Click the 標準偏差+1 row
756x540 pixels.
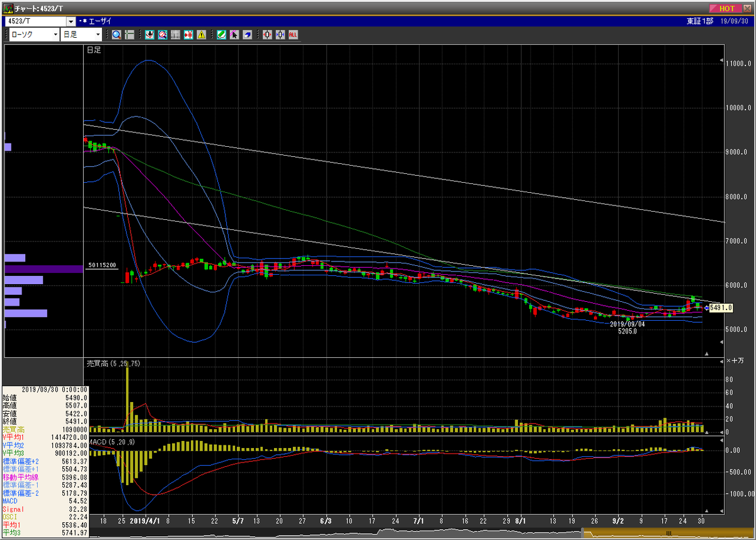coord(45,468)
